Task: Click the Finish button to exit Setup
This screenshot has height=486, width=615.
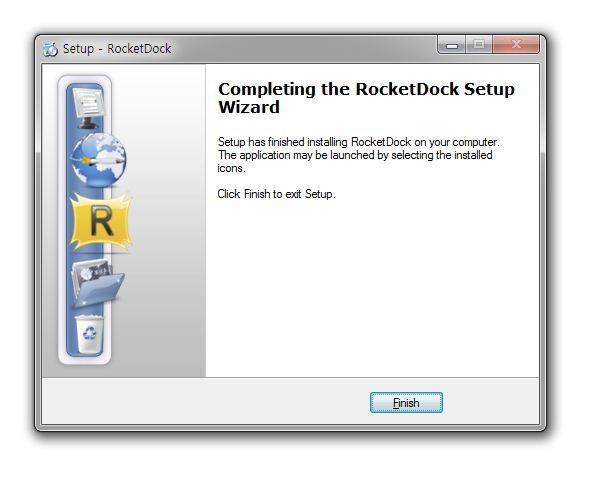Action: click(x=406, y=402)
